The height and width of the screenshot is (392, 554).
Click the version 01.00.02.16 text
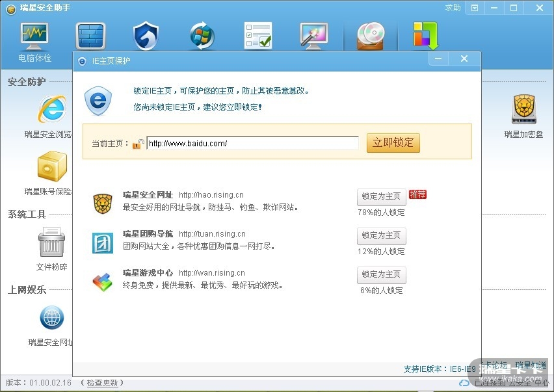38,383
